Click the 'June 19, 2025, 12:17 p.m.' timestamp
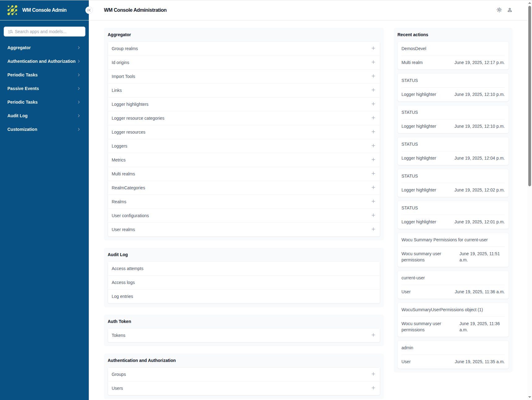Image resolution: width=532 pixels, height=400 pixels. (x=479, y=62)
